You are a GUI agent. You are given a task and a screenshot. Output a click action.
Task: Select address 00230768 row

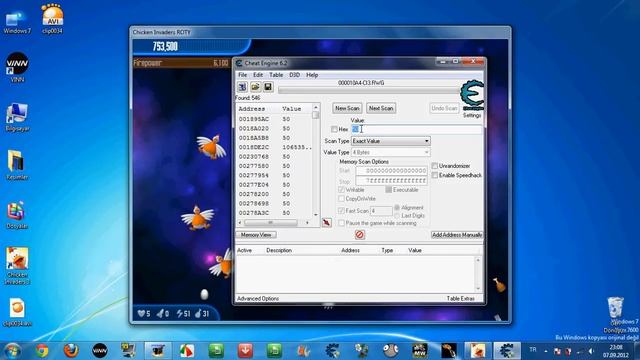point(274,157)
